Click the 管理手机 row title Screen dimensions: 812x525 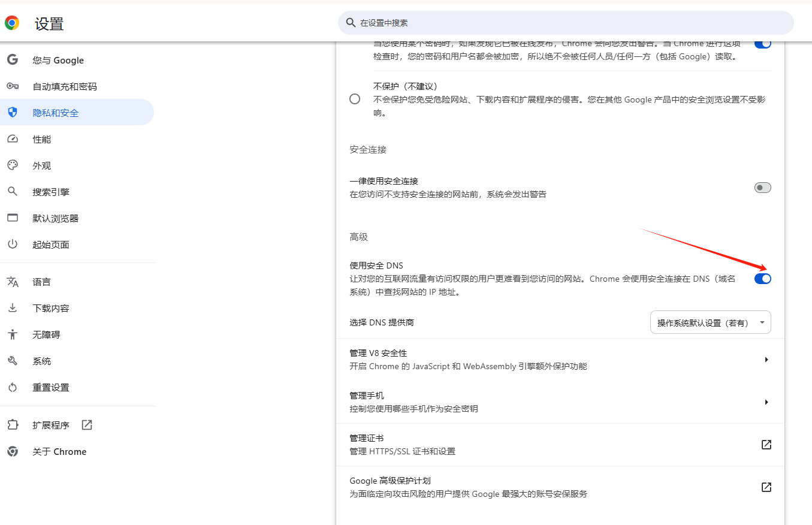367,396
